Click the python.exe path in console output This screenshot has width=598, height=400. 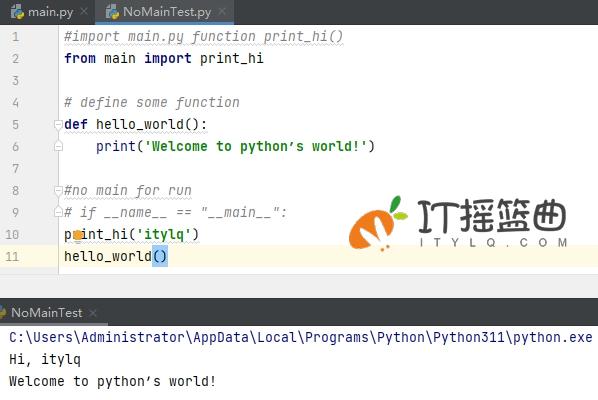click(301, 337)
